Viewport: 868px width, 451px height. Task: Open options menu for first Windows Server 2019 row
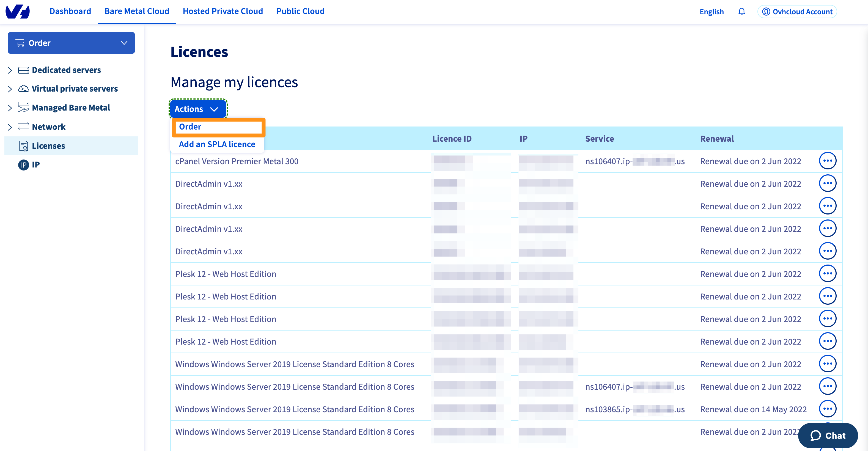[827, 364]
